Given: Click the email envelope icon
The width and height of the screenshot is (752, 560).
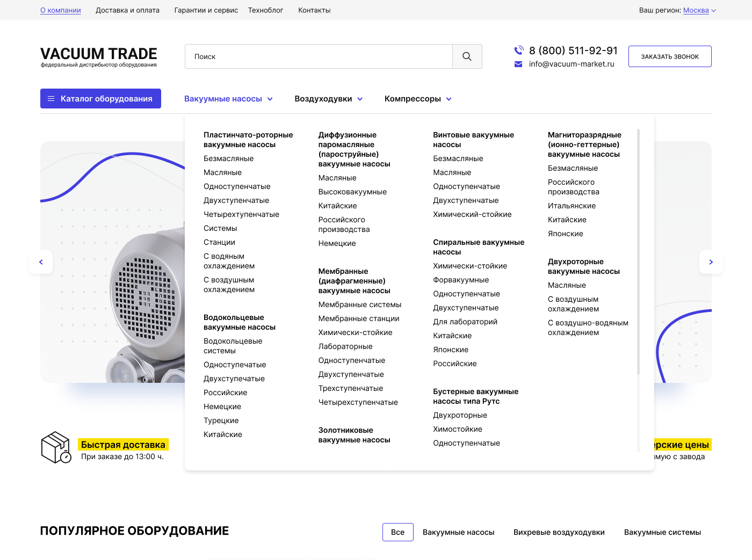Looking at the screenshot, I should [x=518, y=64].
